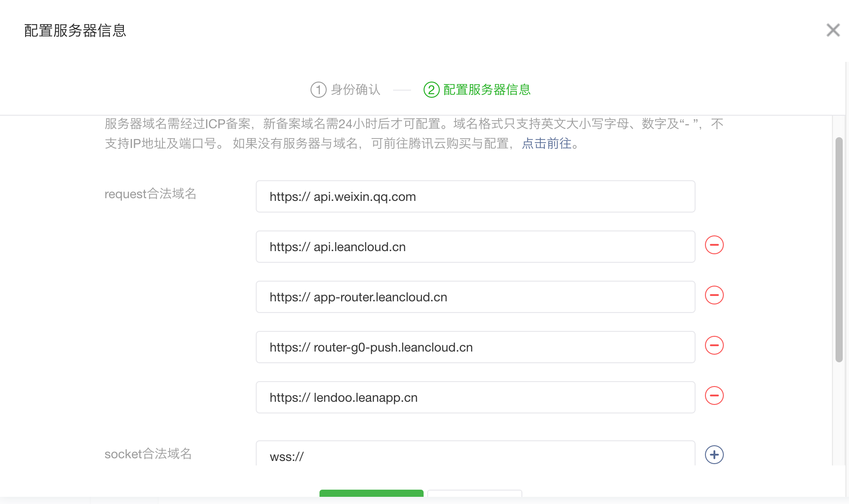Click the app-router.leancloud.cn input field
Screen dimensions: 849x504
[475, 297]
